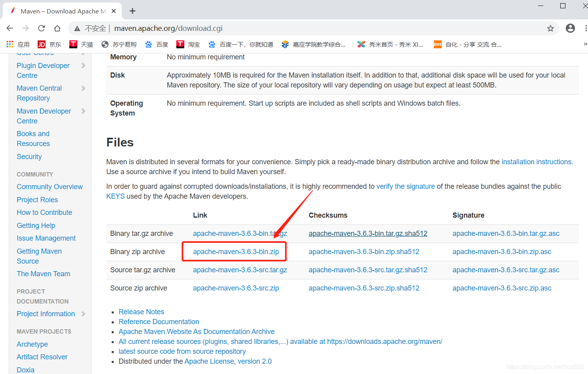The image size is (588, 374).
Task: Open Issue Management link
Action: 46,238
